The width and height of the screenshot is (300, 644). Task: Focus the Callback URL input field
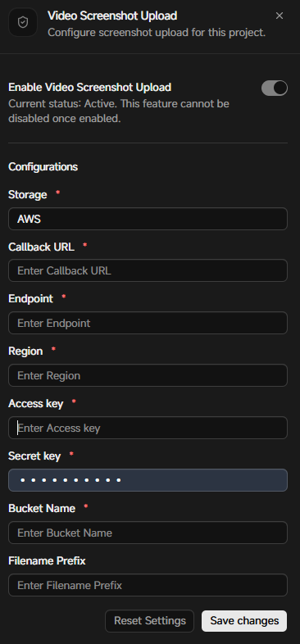tap(148, 270)
